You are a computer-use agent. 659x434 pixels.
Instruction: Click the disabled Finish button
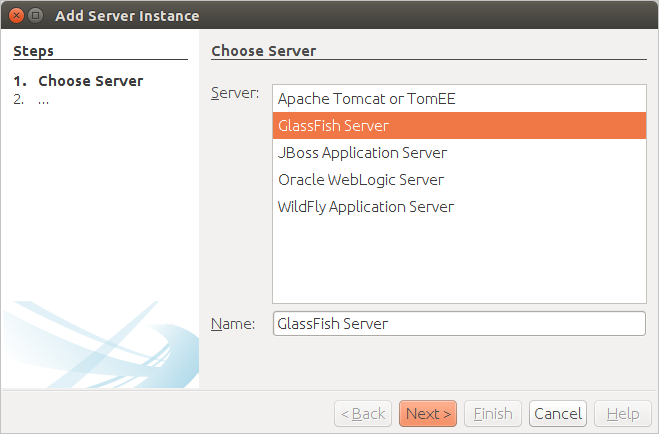coord(493,414)
